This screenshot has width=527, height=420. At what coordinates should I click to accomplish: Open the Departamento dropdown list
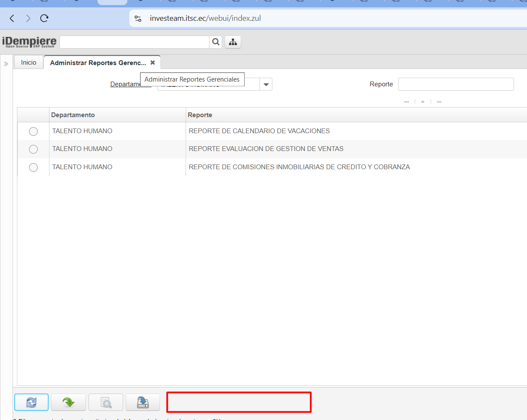266,84
